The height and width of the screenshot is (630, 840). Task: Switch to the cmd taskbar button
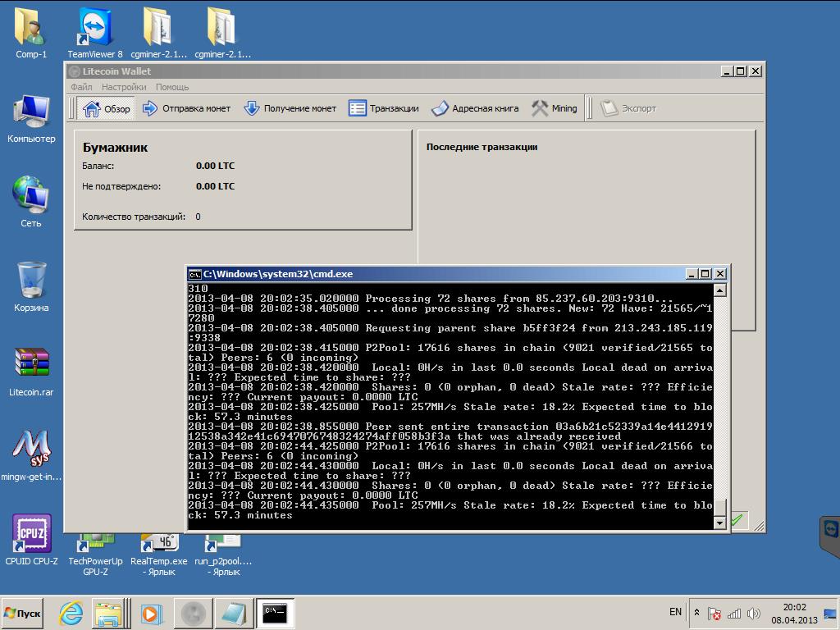point(276,613)
